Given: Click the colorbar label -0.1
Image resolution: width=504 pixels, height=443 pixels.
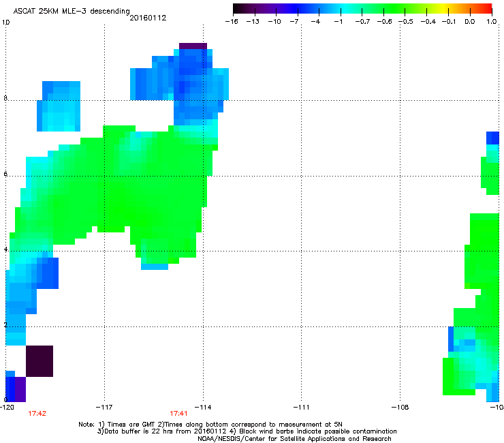Looking at the screenshot, I should [449, 22].
